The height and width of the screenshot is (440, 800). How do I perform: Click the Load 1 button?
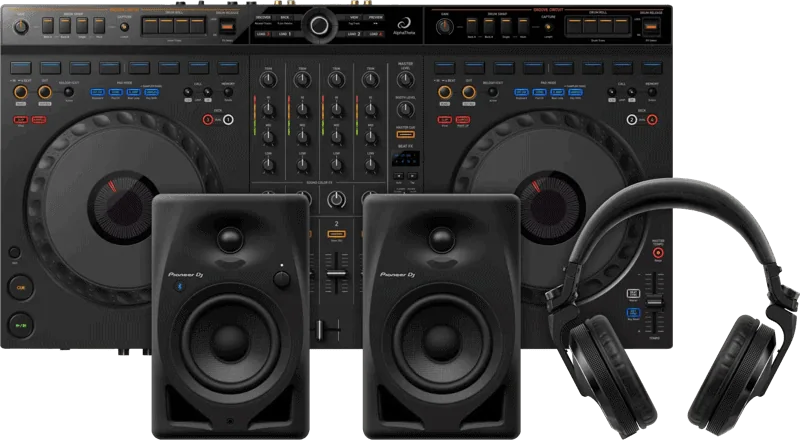pos(285,34)
